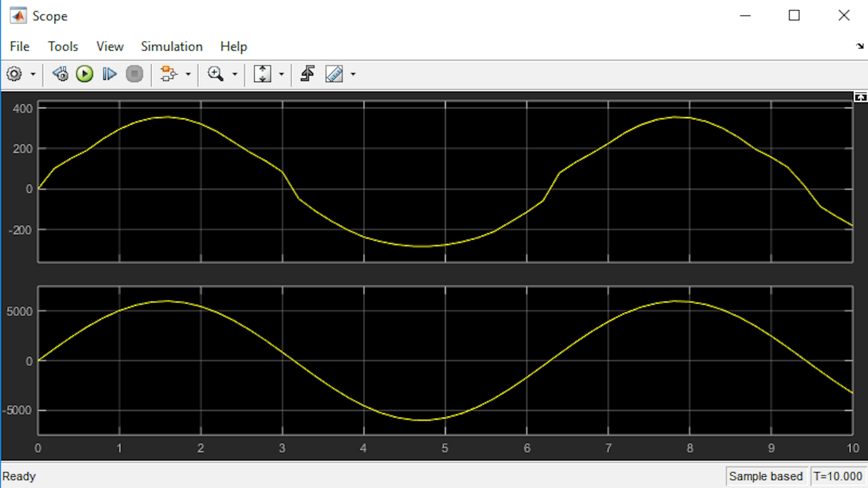The width and height of the screenshot is (868, 488).
Task: Open the Help menu
Action: point(233,46)
